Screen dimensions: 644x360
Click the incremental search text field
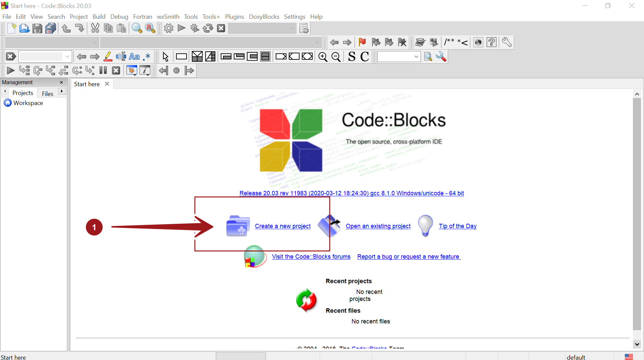pos(41,57)
